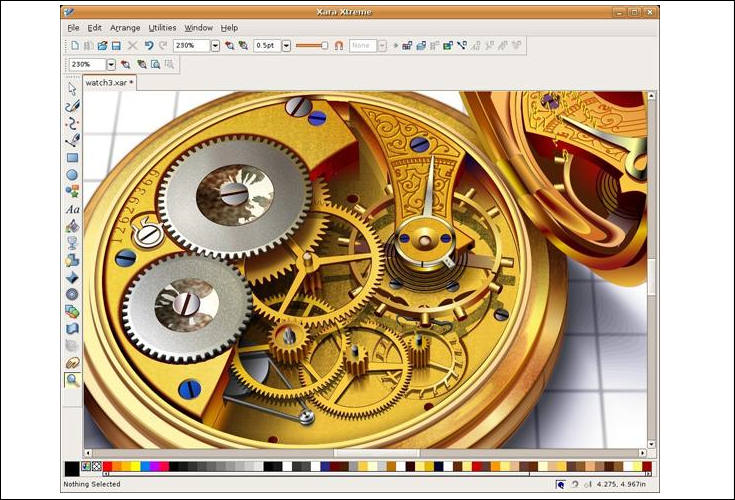Screen dimensions: 735x500
Task: Click the galleries icon after the arrow
Action: tap(407, 45)
